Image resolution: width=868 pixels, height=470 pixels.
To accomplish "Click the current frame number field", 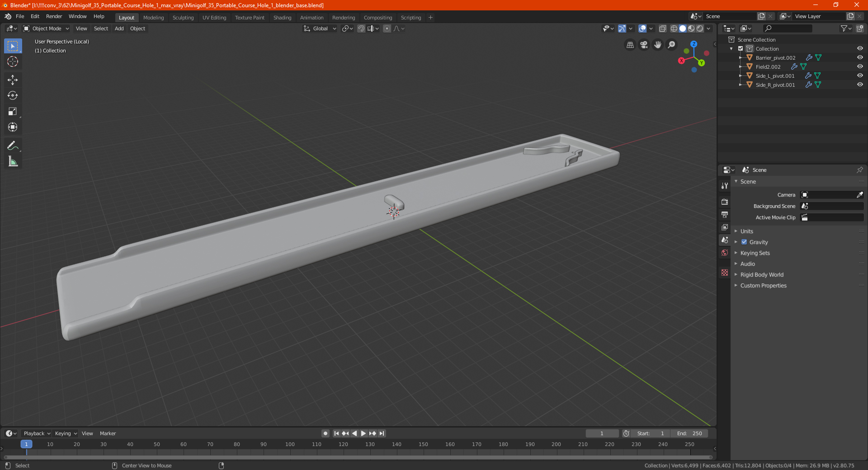I will click(602, 433).
